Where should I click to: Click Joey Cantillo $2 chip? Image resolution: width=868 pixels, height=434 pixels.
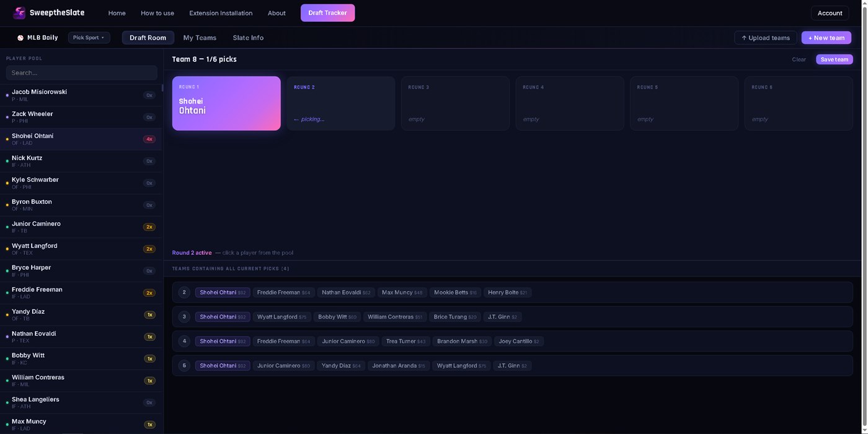click(x=519, y=341)
